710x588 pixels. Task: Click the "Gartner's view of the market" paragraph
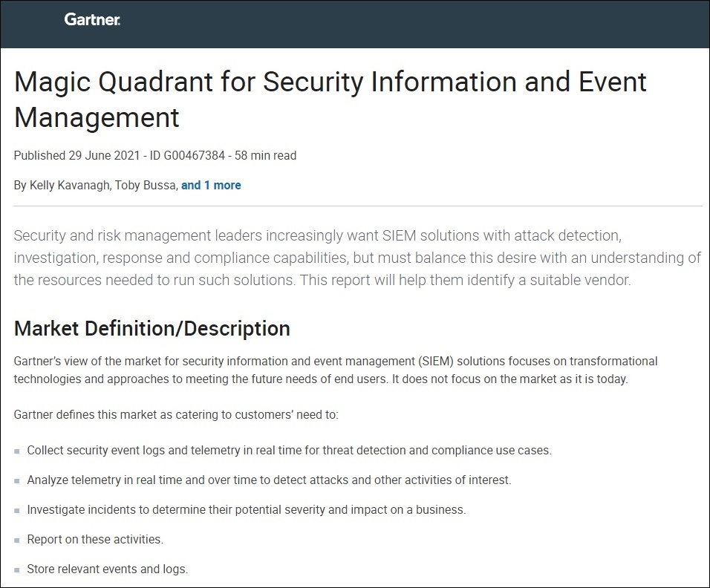click(x=336, y=370)
